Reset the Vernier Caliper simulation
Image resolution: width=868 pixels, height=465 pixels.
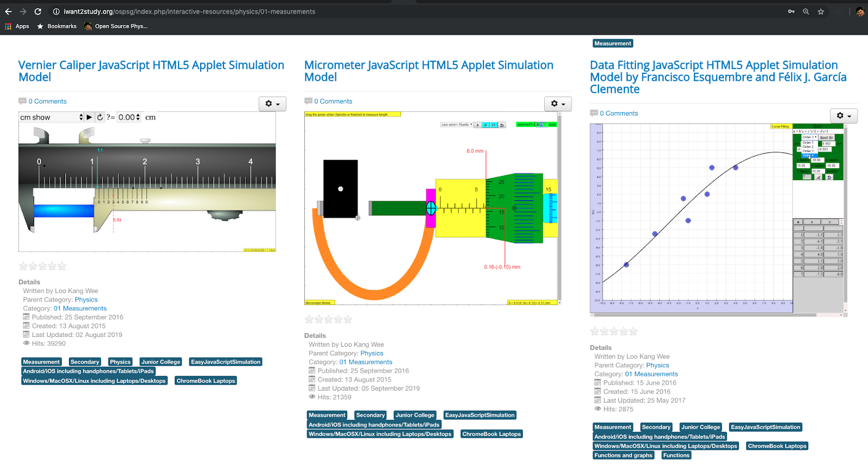tap(100, 117)
